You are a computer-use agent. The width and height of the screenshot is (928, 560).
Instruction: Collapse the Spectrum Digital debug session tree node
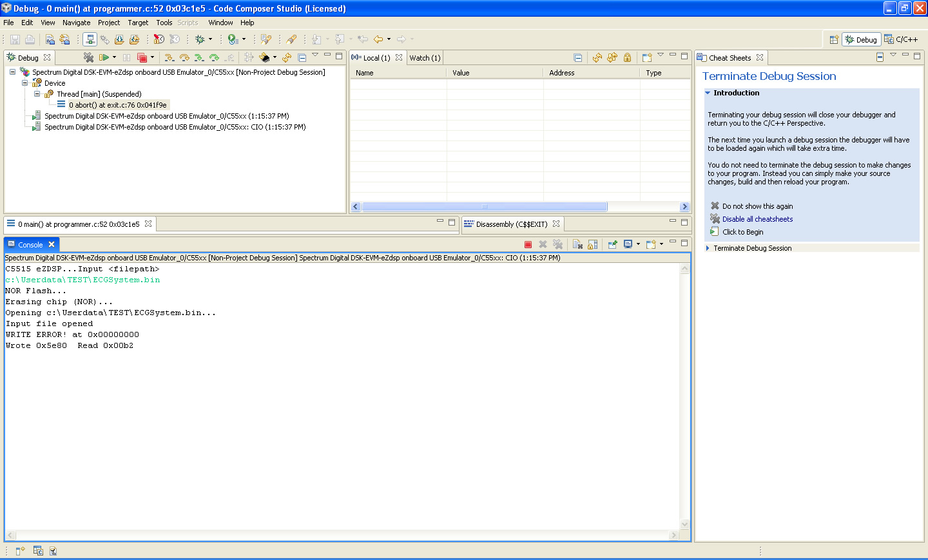click(12, 72)
